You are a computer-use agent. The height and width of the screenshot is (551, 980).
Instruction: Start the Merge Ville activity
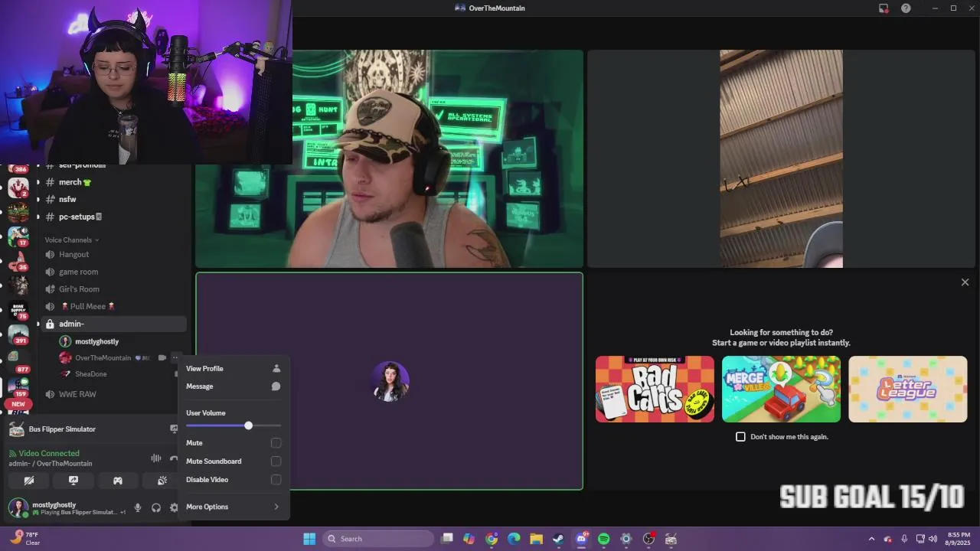[781, 389]
